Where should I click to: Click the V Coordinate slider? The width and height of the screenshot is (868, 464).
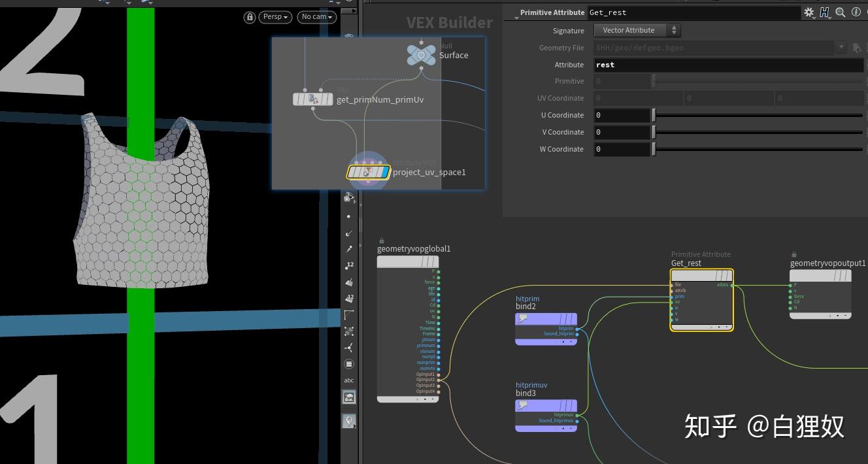[x=758, y=132]
